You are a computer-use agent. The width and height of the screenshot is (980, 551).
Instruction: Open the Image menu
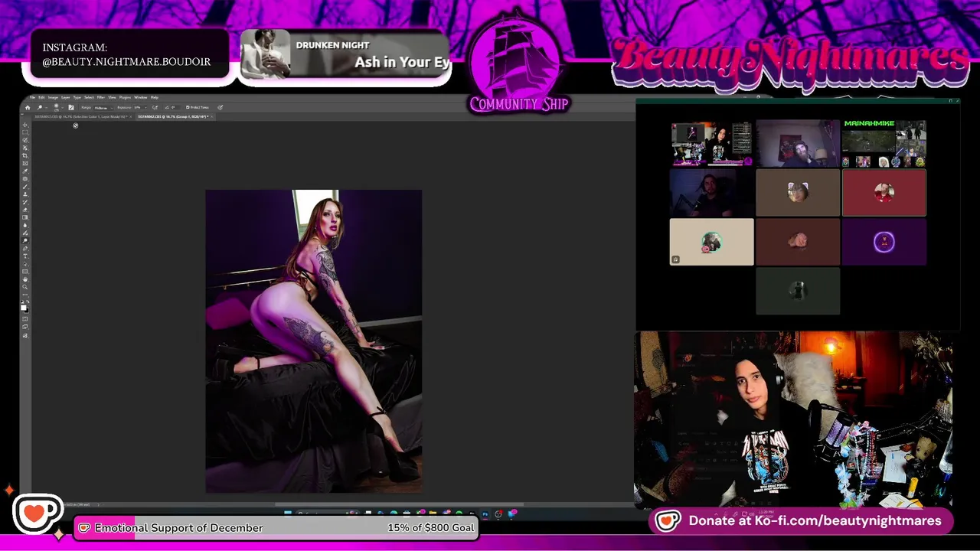(x=53, y=97)
